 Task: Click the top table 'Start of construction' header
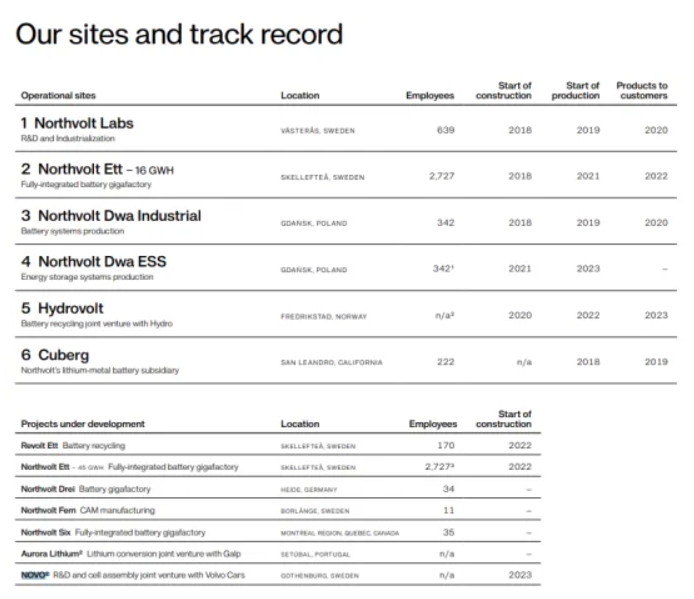coord(504,90)
